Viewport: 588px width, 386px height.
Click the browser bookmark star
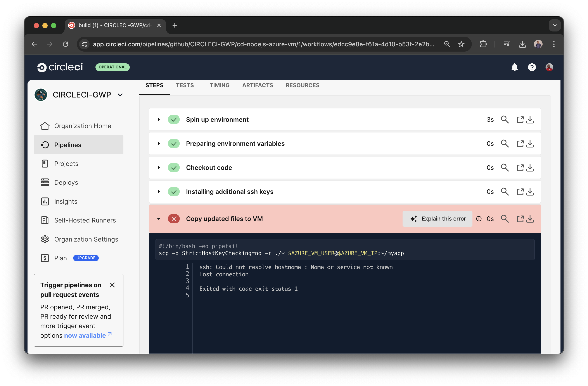click(x=461, y=44)
